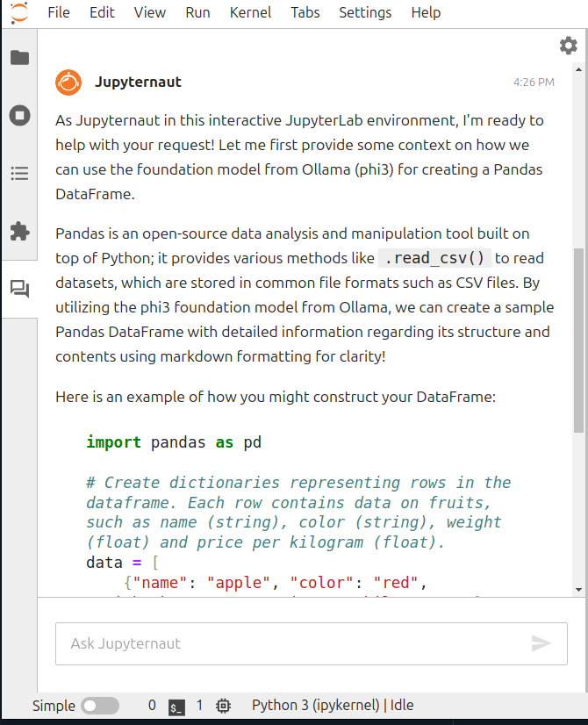Click the scroll up arrow of chat
This screenshot has width=588, height=725.
click(x=578, y=69)
